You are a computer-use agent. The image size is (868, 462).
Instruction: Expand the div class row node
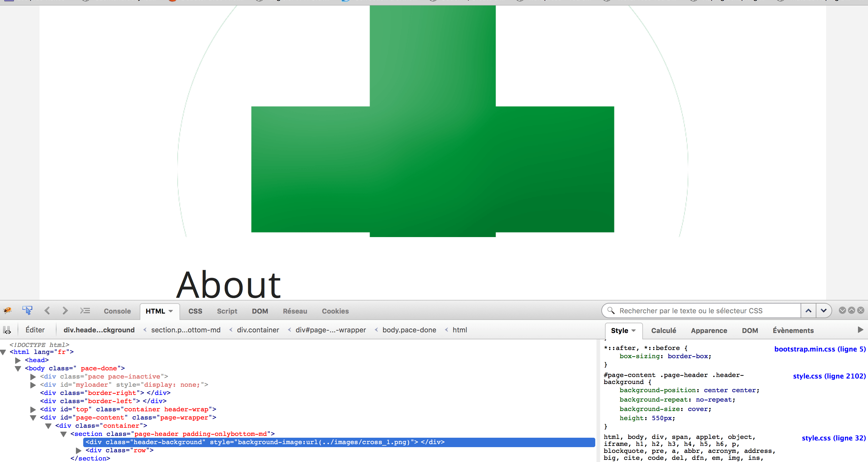point(79,450)
